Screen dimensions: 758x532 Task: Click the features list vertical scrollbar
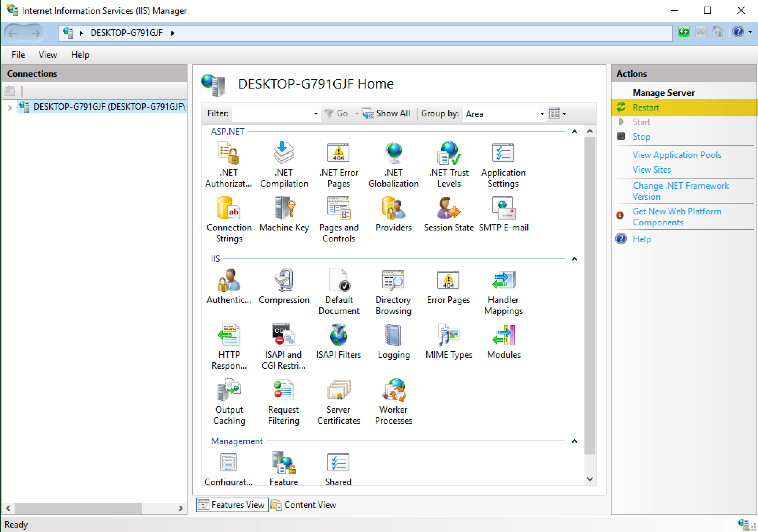pos(590,296)
